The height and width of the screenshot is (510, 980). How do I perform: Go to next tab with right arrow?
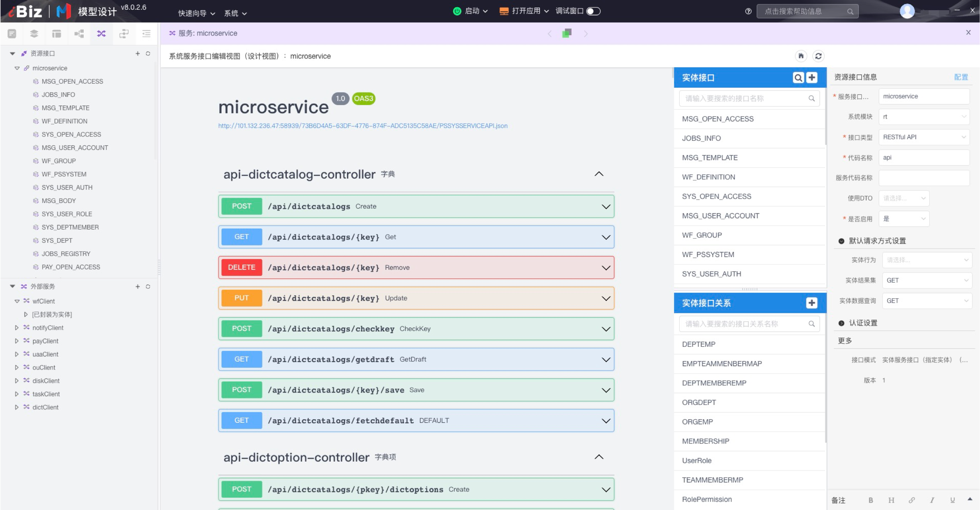coord(586,34)
